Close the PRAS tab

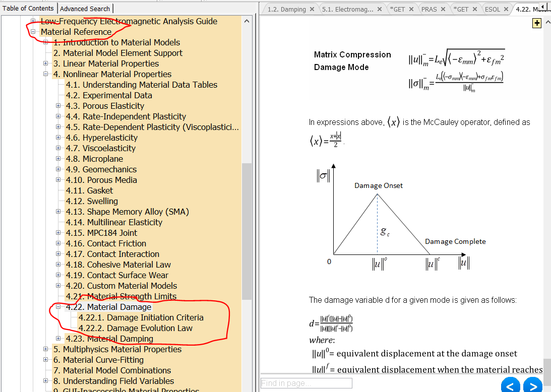coord(443,9)
